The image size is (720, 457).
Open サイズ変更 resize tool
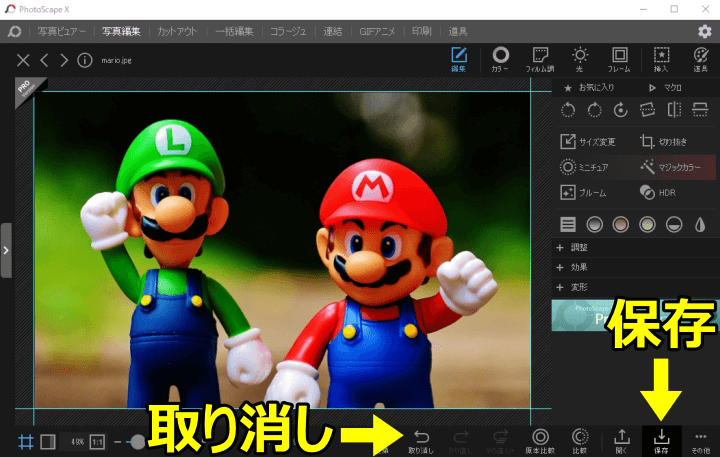point(588,141)
